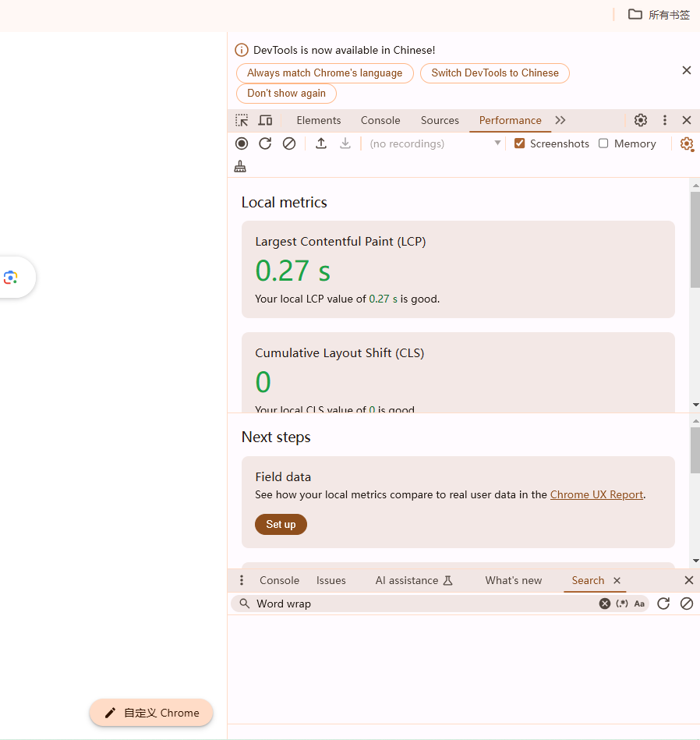Click Switch DevTools to Chinese
The height and width of the screenshot is (740, 700).
495,73
